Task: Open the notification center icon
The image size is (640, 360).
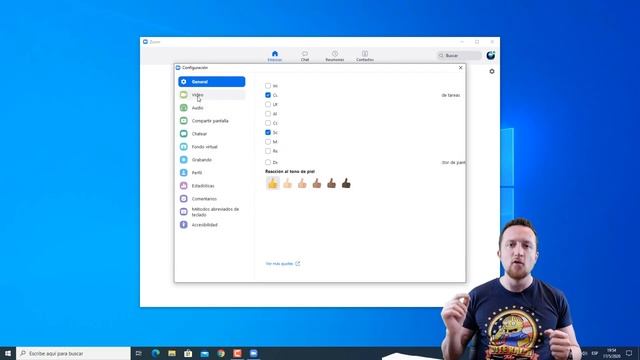Action: 629,353
